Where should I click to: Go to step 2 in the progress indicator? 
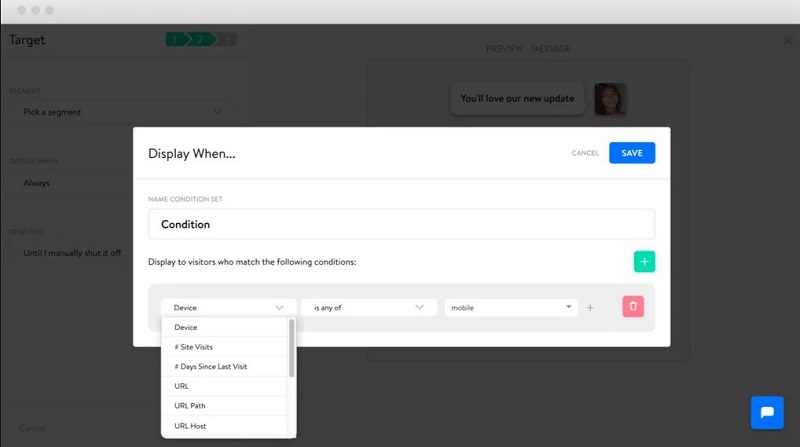click(201, 39)
